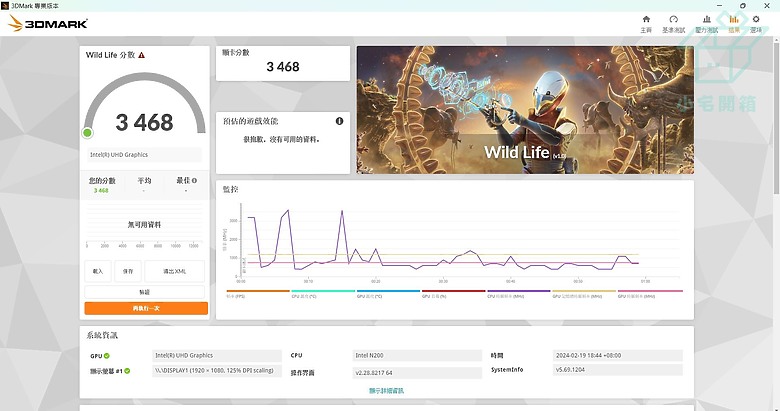The image size is (780, 411).
Task: Click the 3DMark logo in header
Action: coord(48,23)
